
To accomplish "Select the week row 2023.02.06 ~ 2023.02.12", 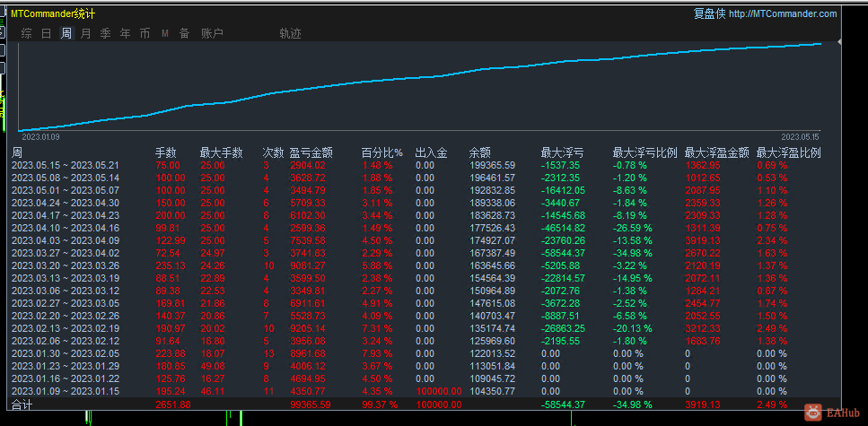I will (424, 341).
